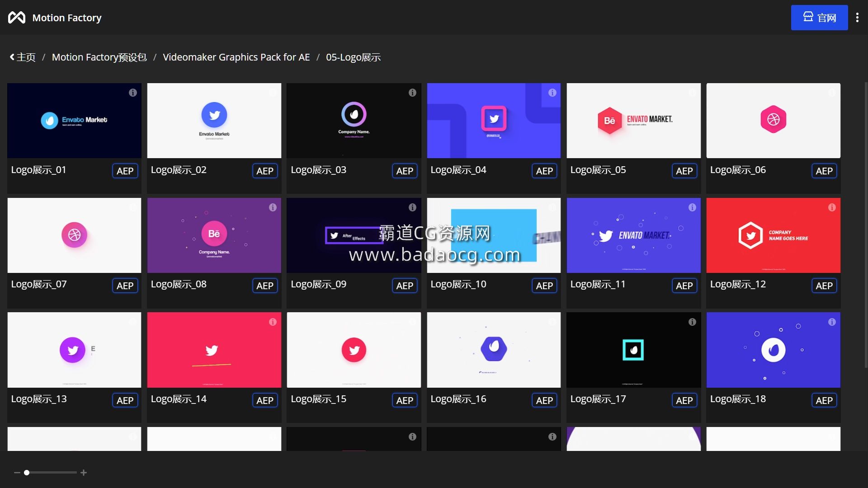Go back to 主页 via breadcrumb
Screen dimensions: 868x488
[23, 57]
